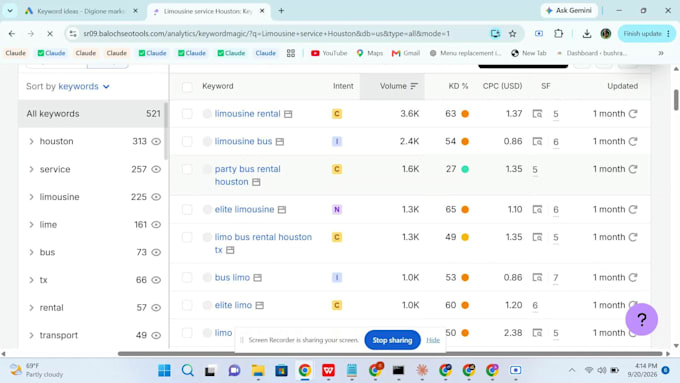Open the party bus rental houston keyword
The height and width of the screenshot is (383, 680).
click(x=248, y=175)
